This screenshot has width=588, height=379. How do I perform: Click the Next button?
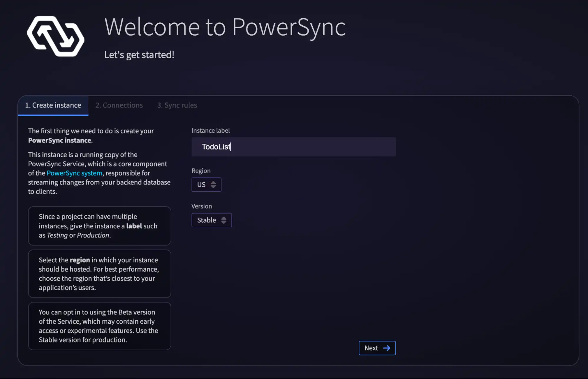pyautogui.click(x=377, y=348)
